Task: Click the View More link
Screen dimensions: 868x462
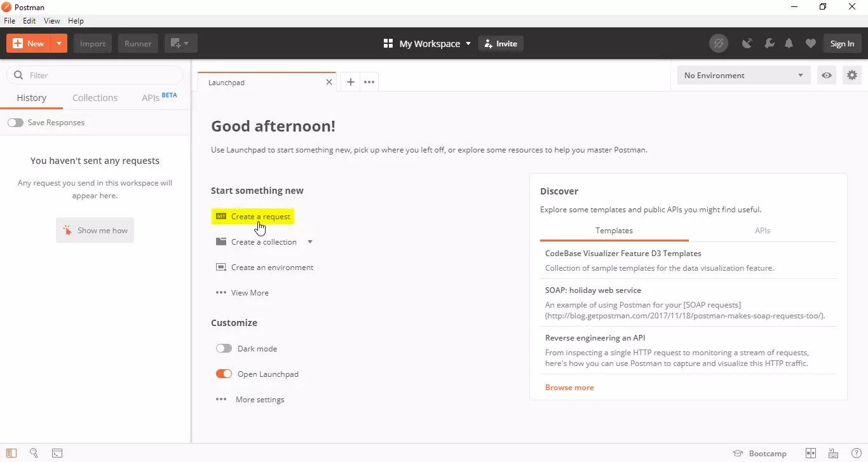Action: [x=250, y=292]
